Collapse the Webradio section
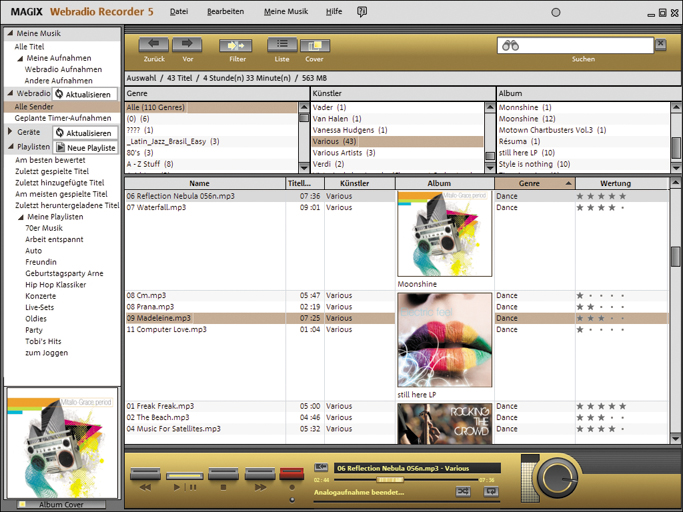This screenshot has height=512, width=683. click(10, 93)
